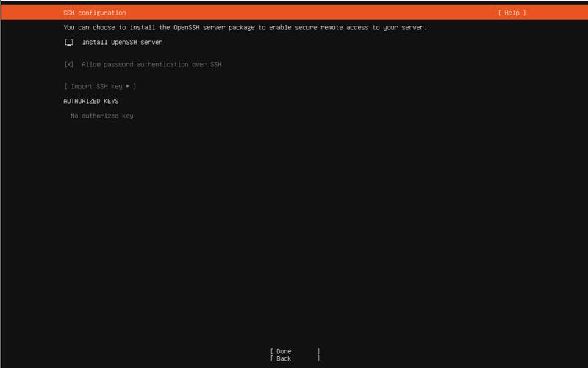Click the X mark in password authentication box
Screen dimensions: 588x368
(x=69, y=65)
